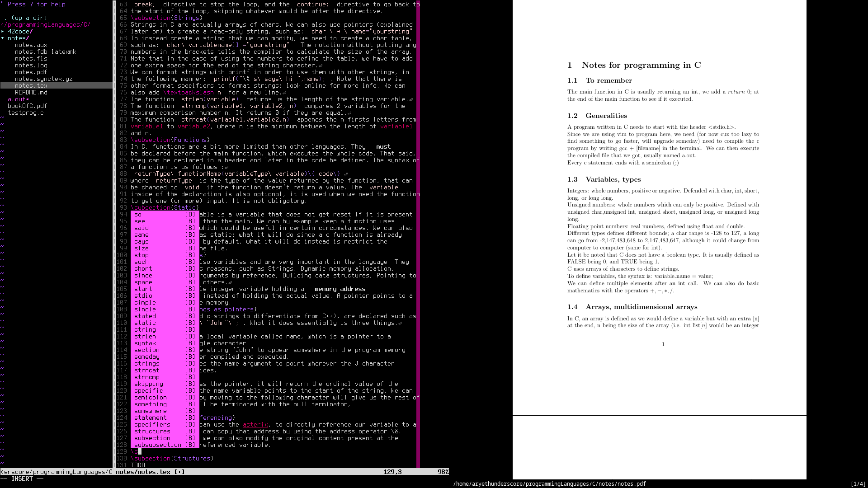Image resolution: width=868 pixels, height=488 pixels.
Task: Select notes.tex in file tree
Action: click(31, 86)
